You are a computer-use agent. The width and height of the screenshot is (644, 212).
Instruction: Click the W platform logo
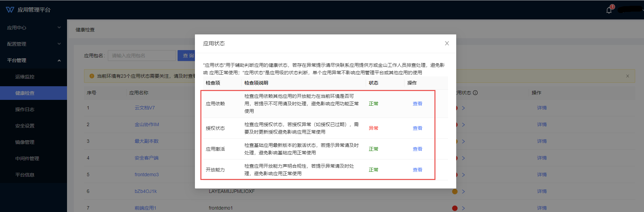[x=10, y=10]
